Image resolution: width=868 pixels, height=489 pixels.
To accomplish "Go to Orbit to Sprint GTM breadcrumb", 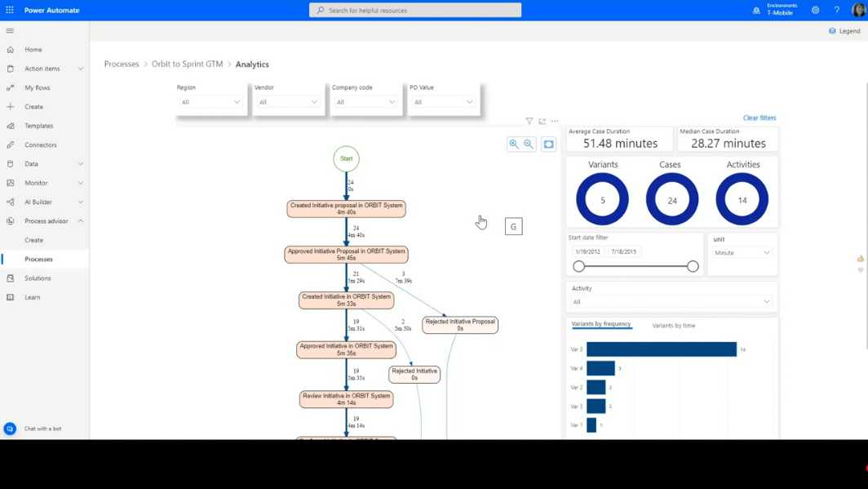I will pos(187,64).
